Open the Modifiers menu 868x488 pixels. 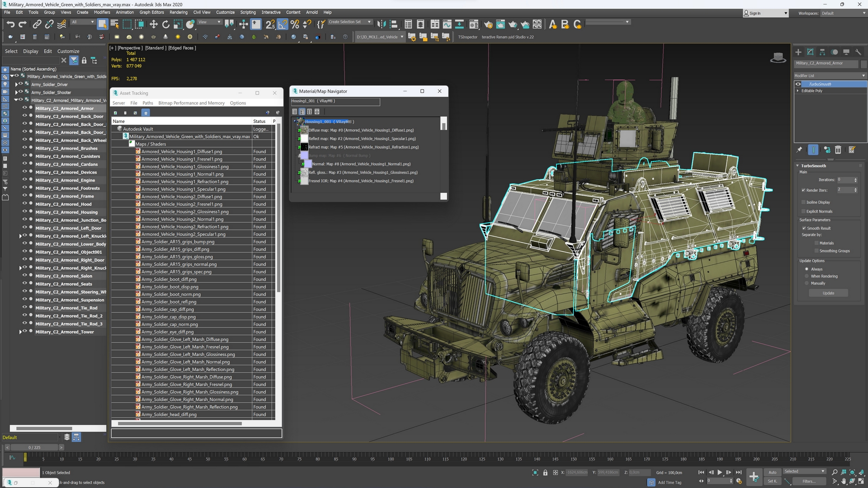(x=102, y=12)
